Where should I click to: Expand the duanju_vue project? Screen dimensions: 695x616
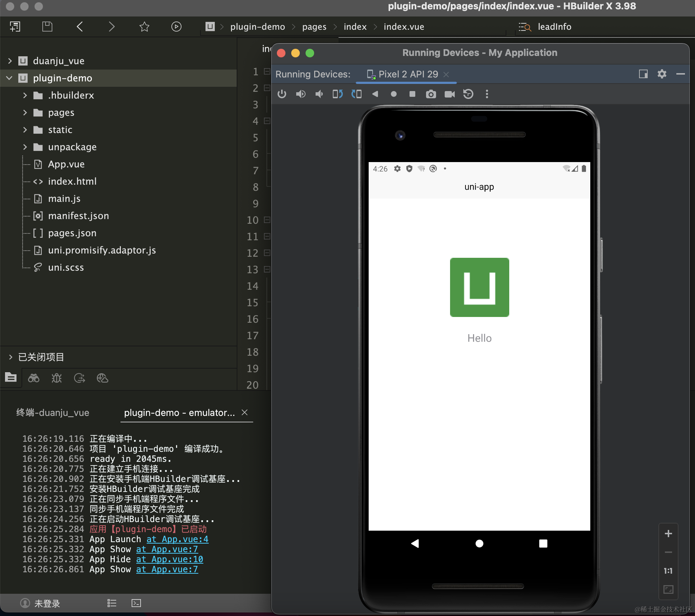pyautogui.click(x=10, y=61)
